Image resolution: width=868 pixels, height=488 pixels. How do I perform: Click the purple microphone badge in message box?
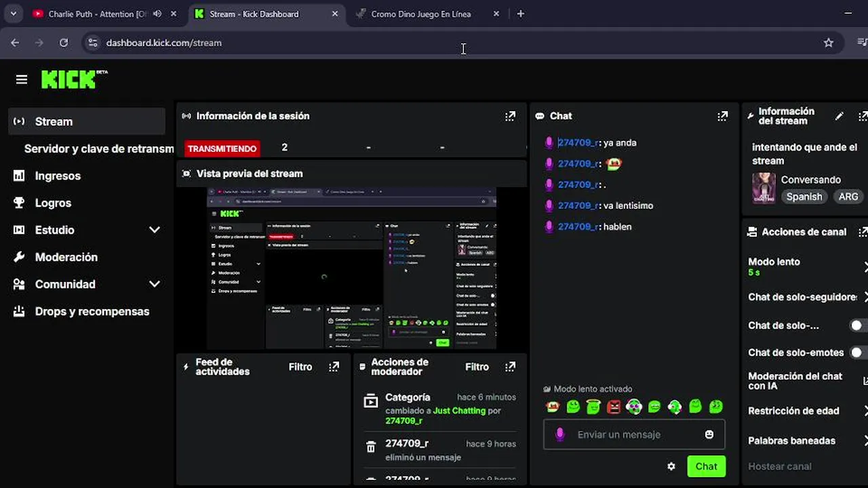[559, 434]
